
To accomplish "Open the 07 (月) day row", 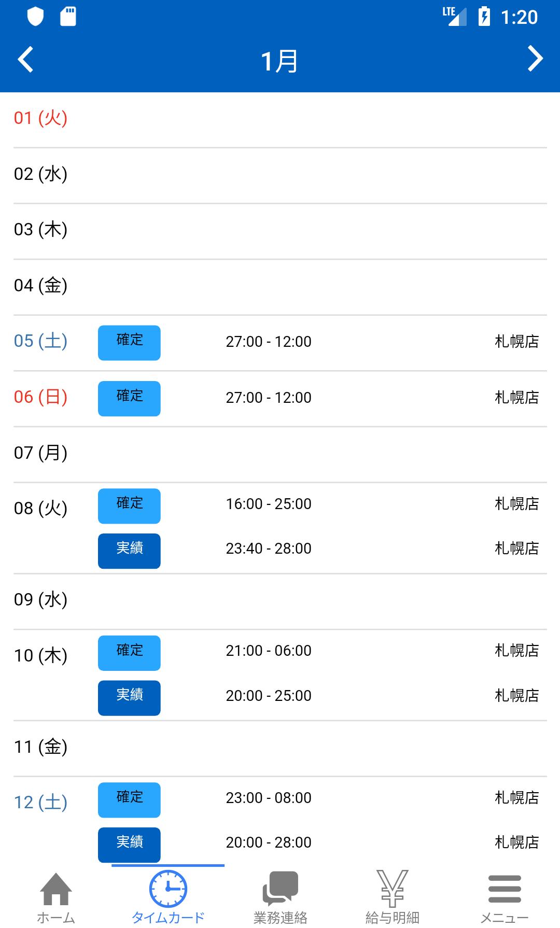I will (x=280, y=455).
